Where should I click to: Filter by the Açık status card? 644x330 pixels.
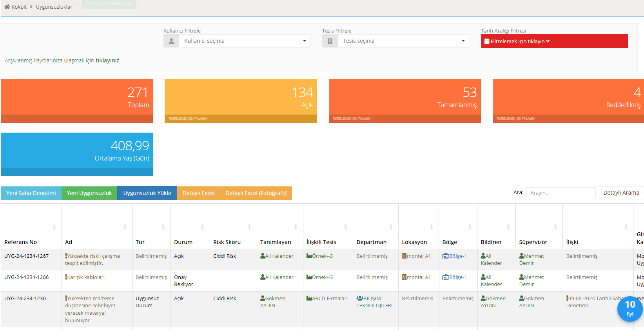[241, 101]
